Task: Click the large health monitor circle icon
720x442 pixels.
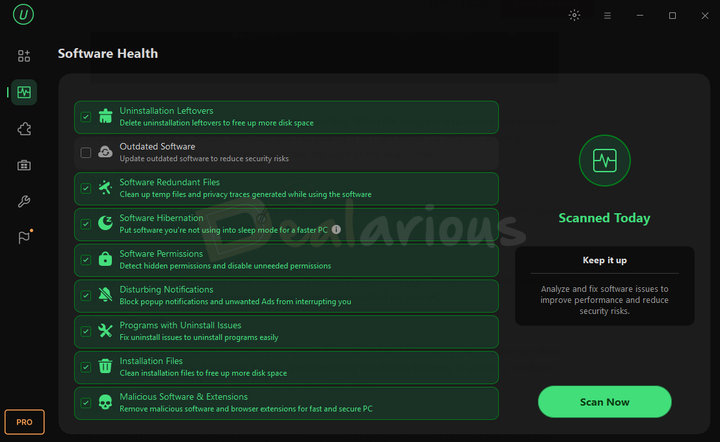Action: pyautogui.click(x=604, y=161)
